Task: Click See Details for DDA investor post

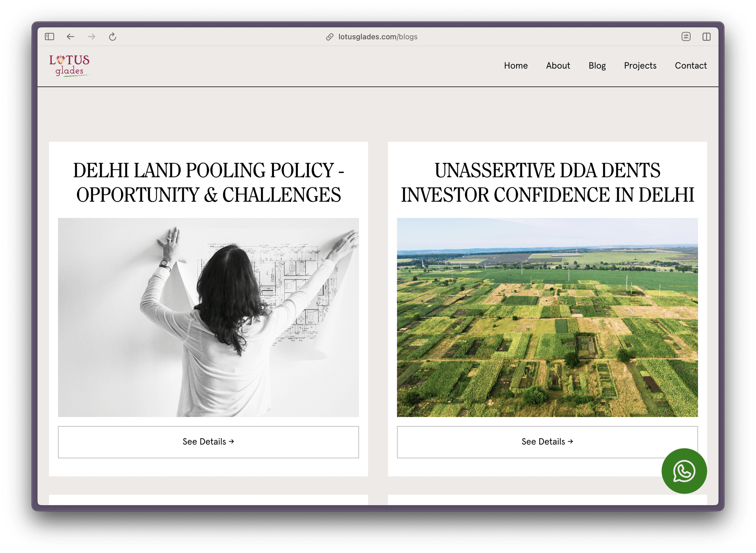Action: click(547, 442)
